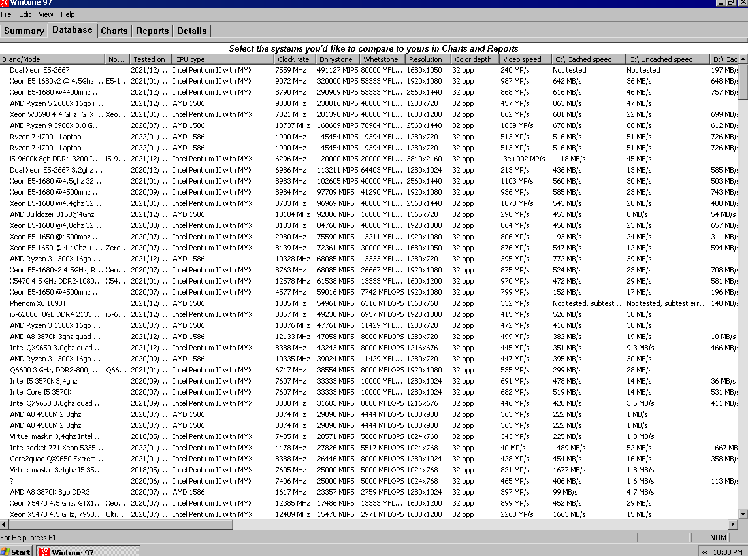
Task: Click the 491127 MIPS Dhrystone value
Action: pyautogui.click(x=337, y=70)
